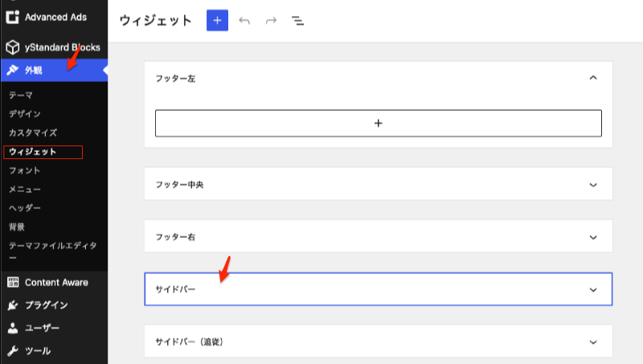Click the フッター中央 panel title
This screenshot has height=364, width=643.
click(179, 185)
